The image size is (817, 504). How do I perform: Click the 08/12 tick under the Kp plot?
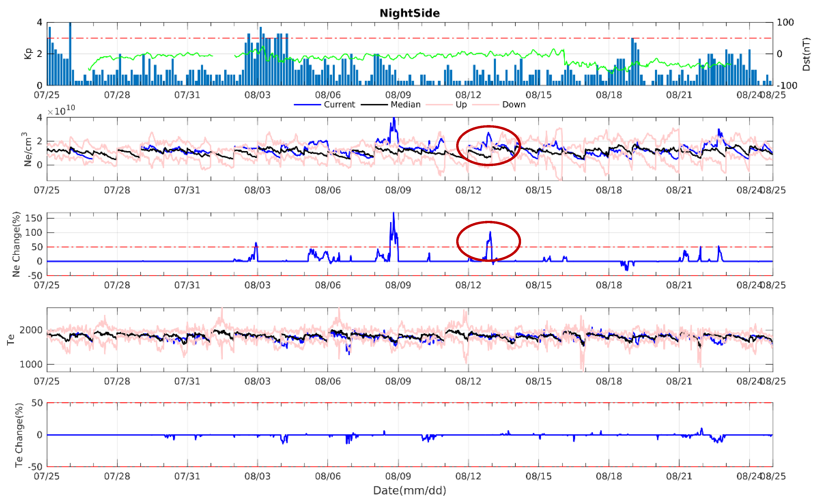point(468,95)
